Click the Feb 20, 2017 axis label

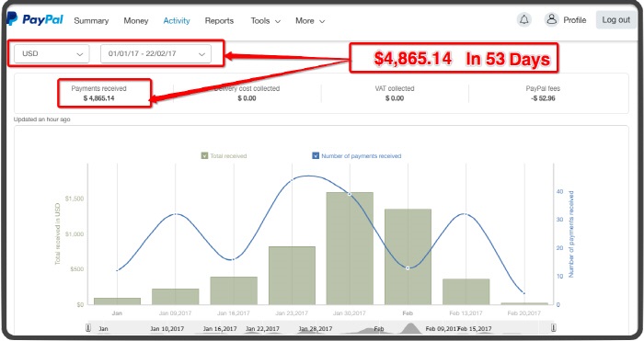[x=524, y=313]
